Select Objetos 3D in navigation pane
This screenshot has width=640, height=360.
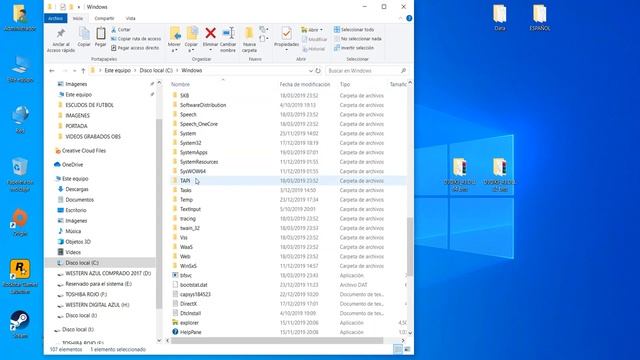78,242
